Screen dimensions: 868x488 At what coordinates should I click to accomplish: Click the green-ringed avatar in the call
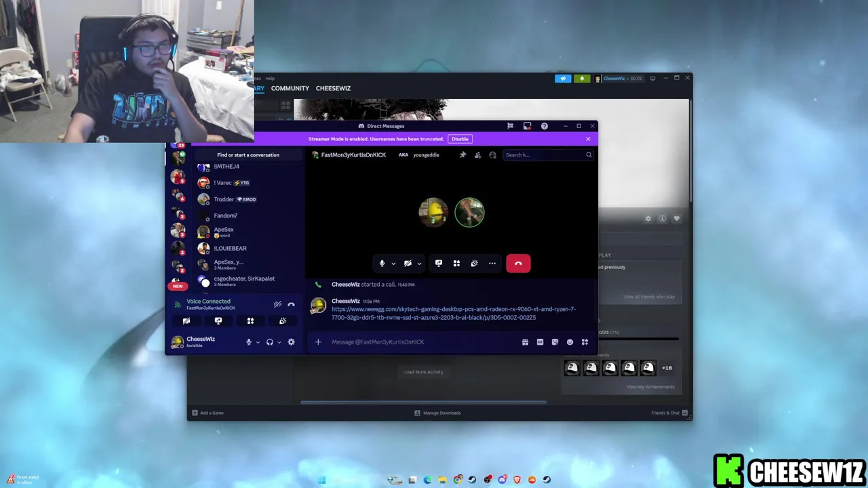tap(469, 213)
